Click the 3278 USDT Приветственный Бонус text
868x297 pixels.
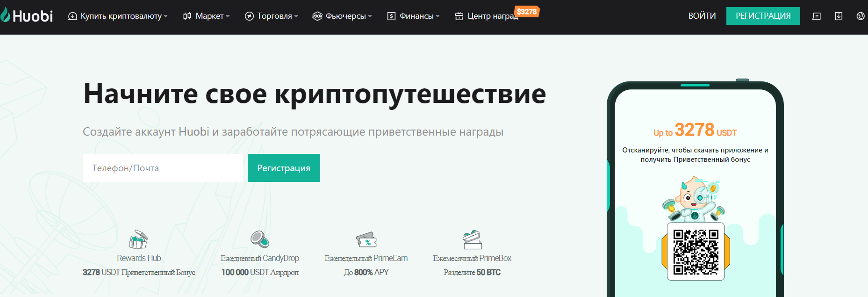[x=139, y=272]
